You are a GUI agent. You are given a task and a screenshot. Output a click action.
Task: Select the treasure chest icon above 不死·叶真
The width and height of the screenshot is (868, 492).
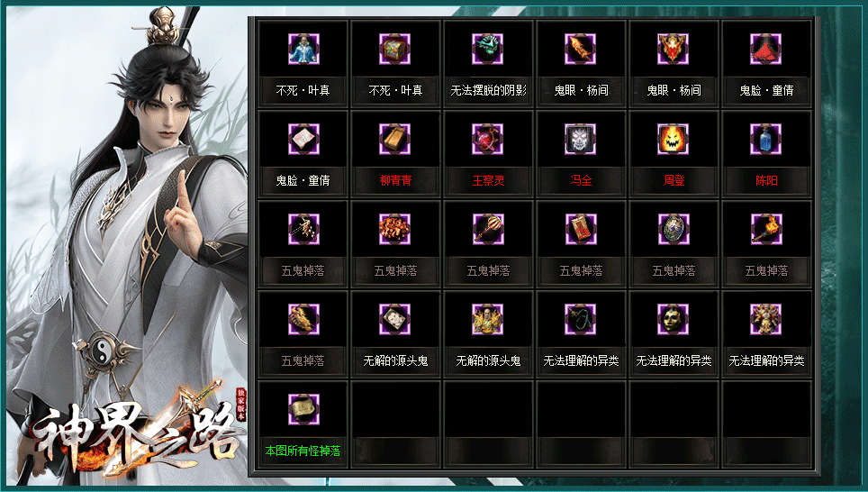pos(394,49)
